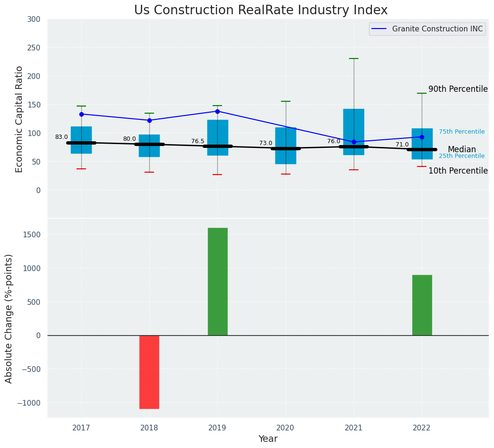Click the 76.5 median value label

click(x=198, y=141)
